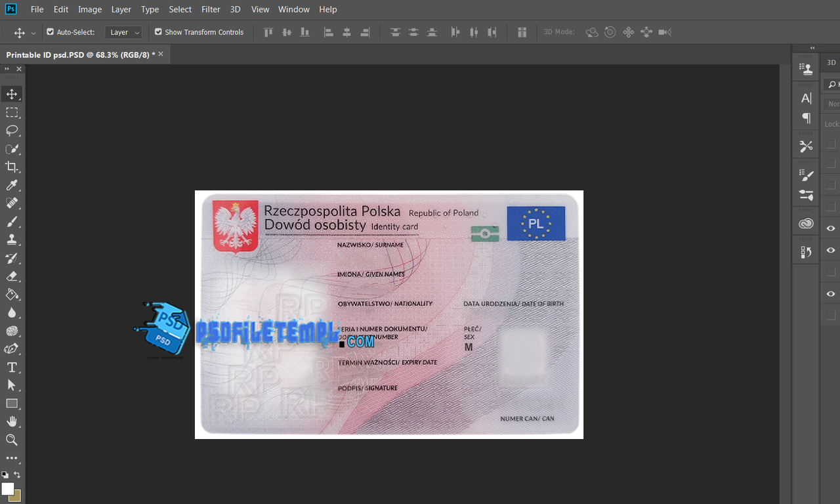This screenshot has width=840, height=504.
Task: Select the Brush tool
Action: [12, 222]
